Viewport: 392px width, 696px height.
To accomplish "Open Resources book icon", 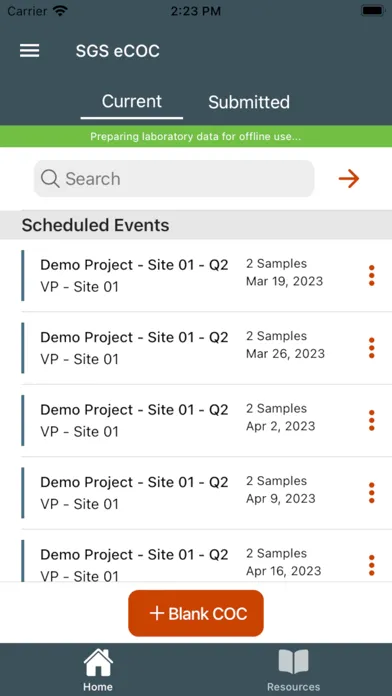I will click(293, 662).
